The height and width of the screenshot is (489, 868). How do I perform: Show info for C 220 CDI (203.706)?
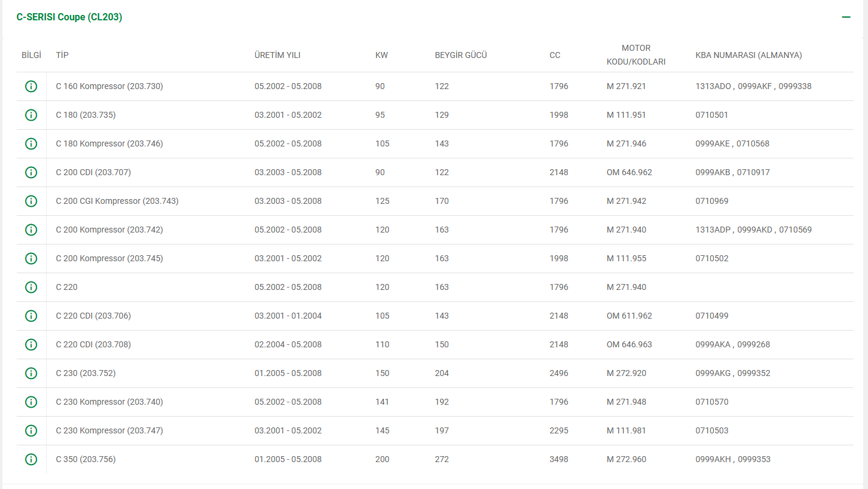pos(31,316)
